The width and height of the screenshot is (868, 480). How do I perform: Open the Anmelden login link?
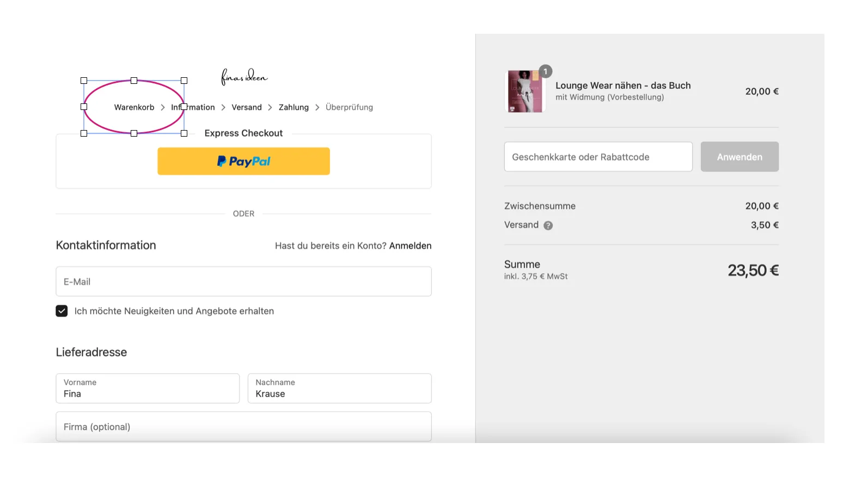coord(410,245)
